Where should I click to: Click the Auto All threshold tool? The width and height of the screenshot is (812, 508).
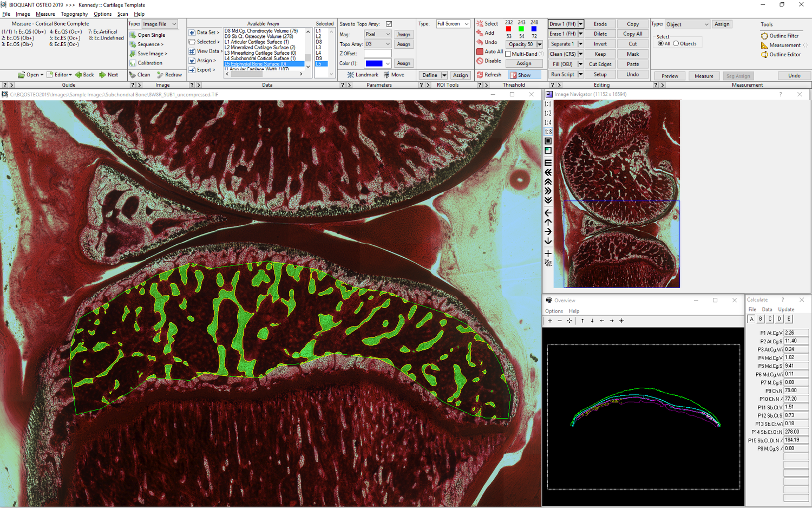(490, 51)
